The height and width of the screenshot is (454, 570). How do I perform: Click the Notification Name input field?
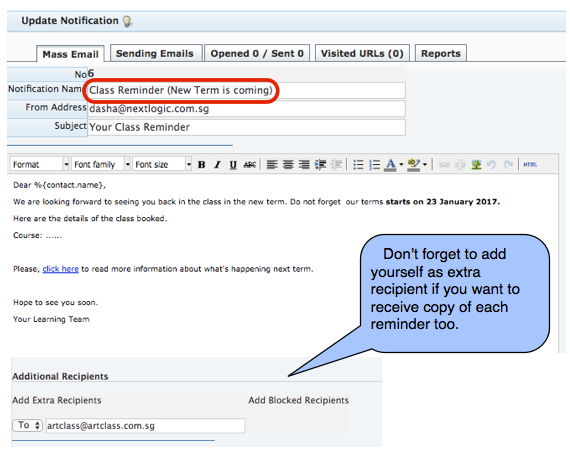tap(246, 90)
